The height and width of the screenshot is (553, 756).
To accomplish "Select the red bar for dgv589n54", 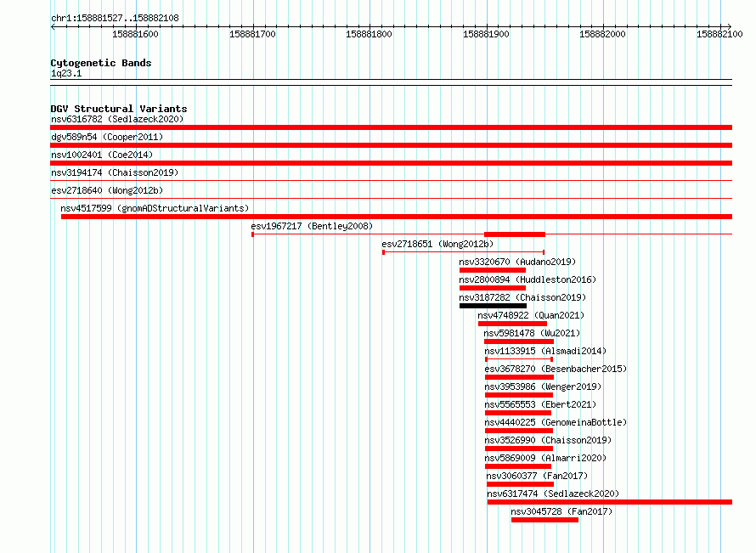I will (391, 145).
